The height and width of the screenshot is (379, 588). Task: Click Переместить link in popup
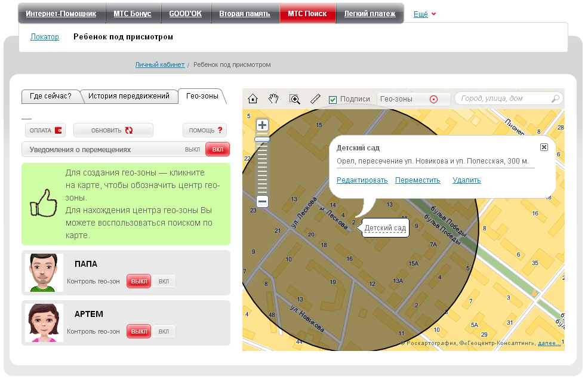tap(418, 180)
